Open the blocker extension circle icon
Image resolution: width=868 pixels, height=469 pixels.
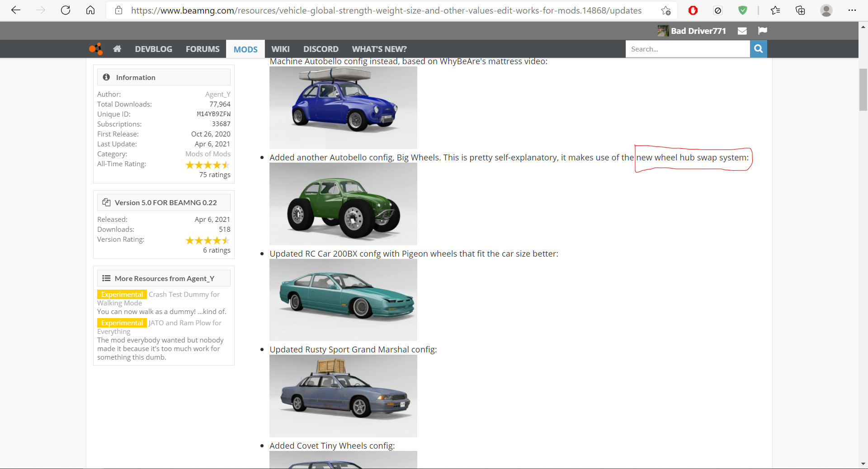pos(718,10)
